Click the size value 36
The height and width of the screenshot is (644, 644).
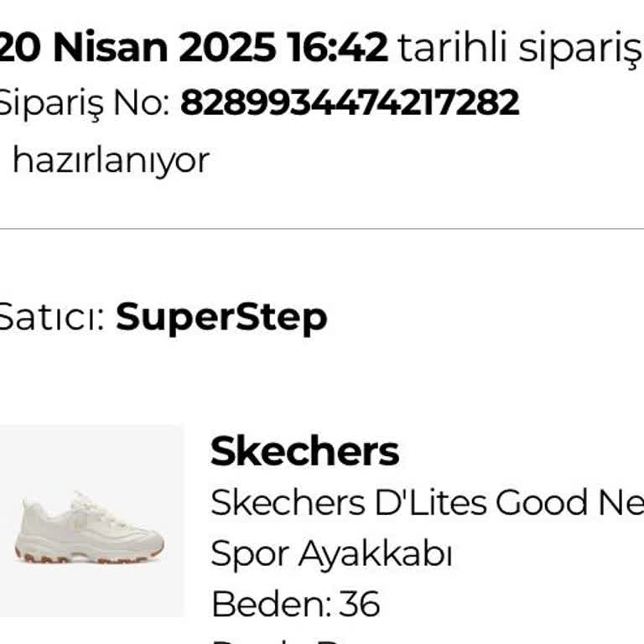[x=360, y=604]
